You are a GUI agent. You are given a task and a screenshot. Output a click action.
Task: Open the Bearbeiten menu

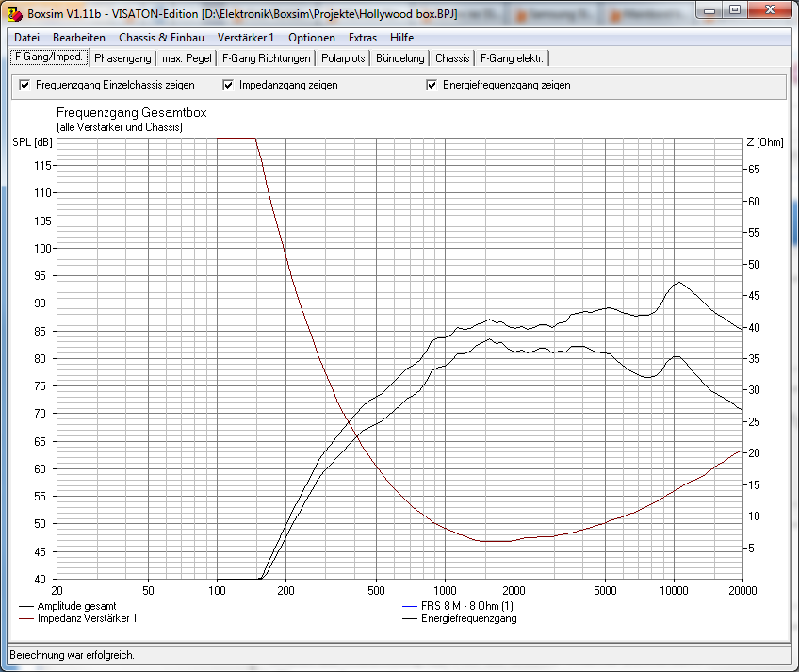pos(79,38)
